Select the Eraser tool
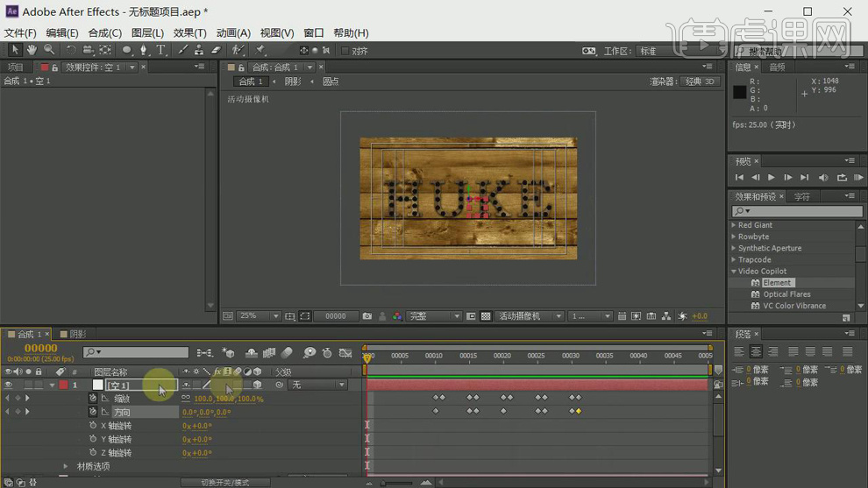 (x=217, y=50)
